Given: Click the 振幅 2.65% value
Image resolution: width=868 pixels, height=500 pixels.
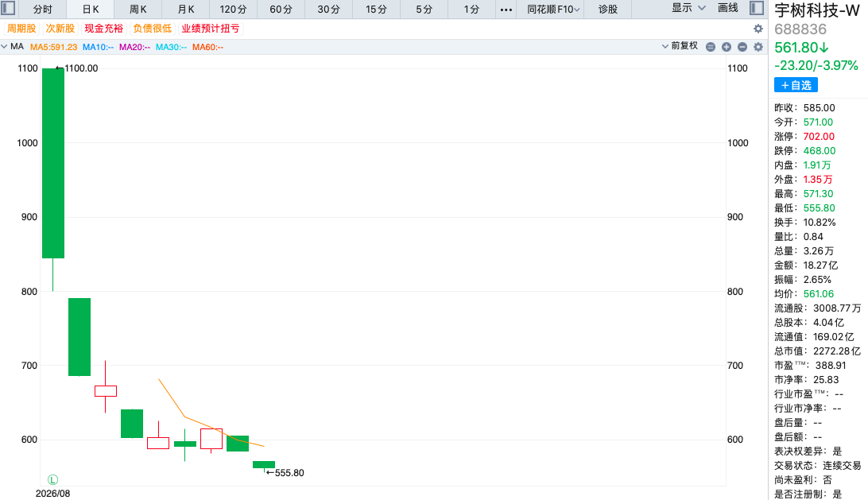Looking at the screenshot, I should [x=817, y=280].
